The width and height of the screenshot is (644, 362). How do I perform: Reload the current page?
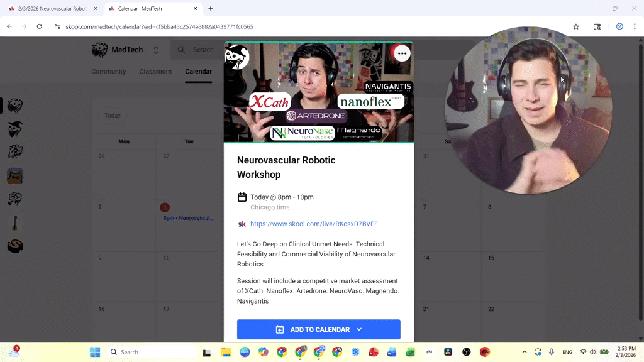pos(40,26)
